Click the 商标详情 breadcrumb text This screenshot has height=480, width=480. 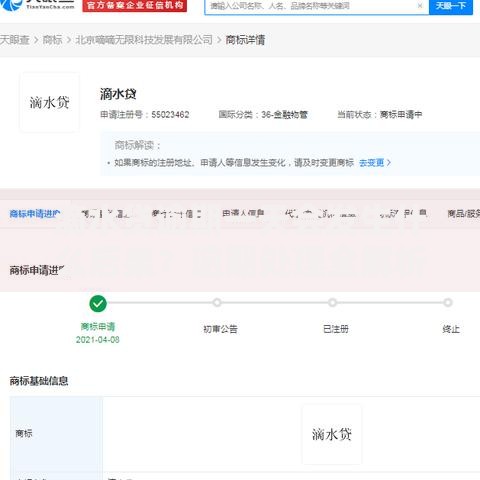(245, 40)
